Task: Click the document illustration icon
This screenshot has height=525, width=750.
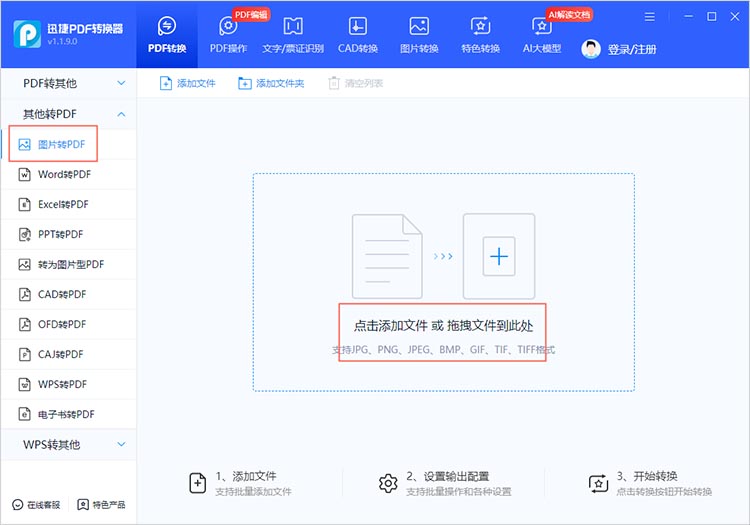Action: [387, 256]
